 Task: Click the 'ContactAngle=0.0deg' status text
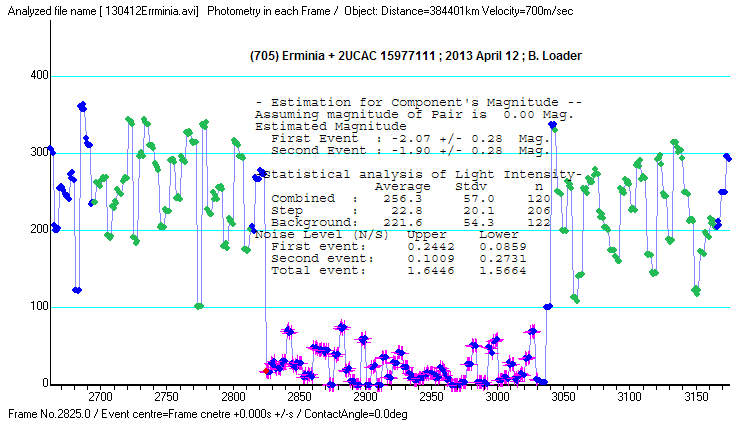355,414
